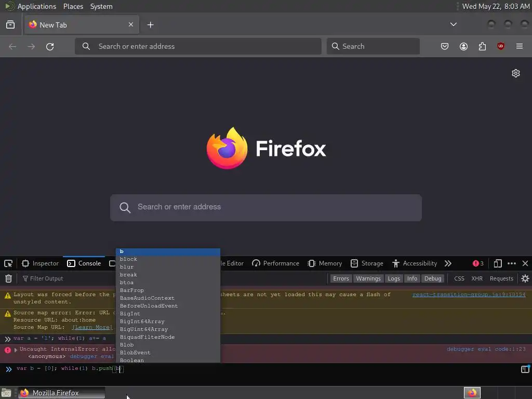Viewport: 532px width, 399px height.
Task: Select 'BigInt64Array' autocomplete suggestion
Action: click(x=168, y=322)
